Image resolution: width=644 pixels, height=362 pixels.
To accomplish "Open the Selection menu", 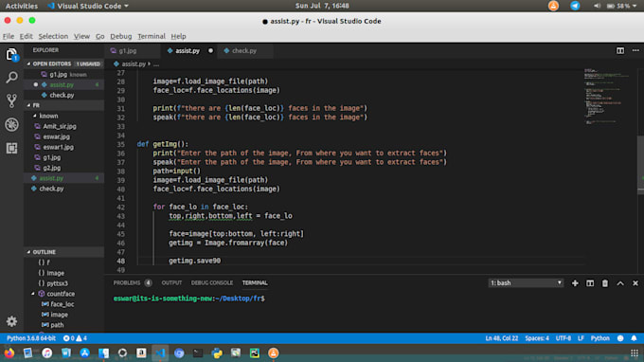I will pyautogui.click(x=53, y=36).
